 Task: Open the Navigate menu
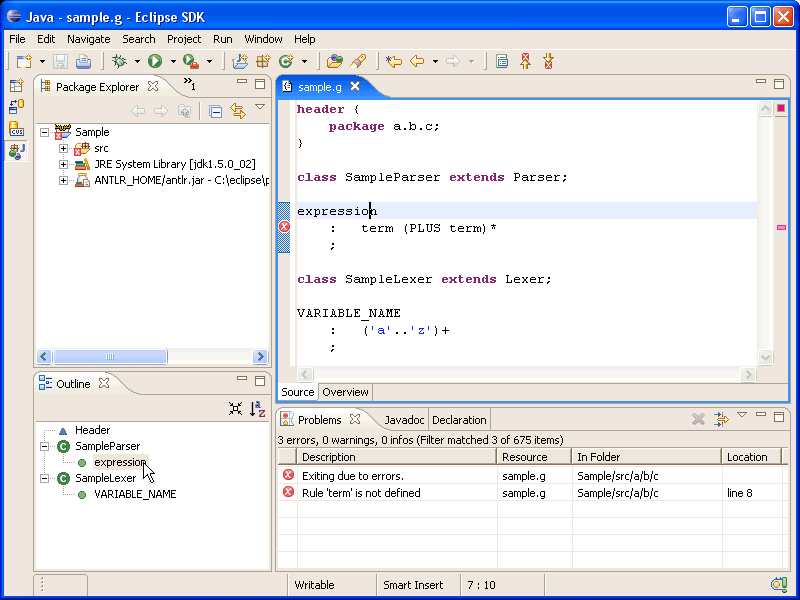point(89,39)
